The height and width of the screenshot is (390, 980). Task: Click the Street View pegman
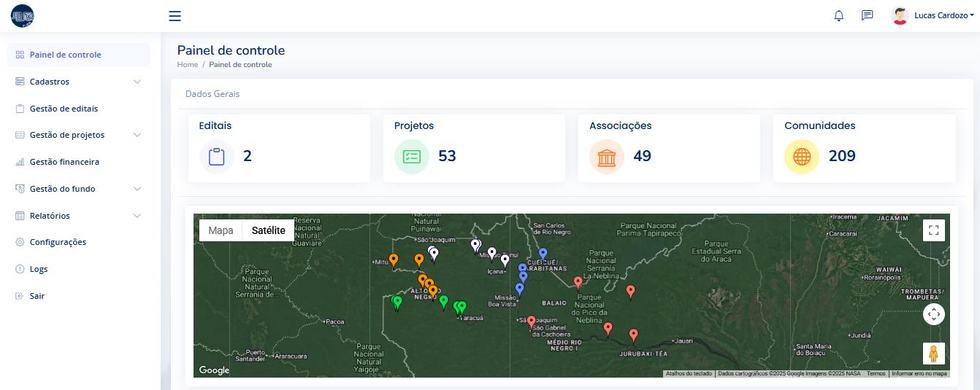[x=934, y=354]
